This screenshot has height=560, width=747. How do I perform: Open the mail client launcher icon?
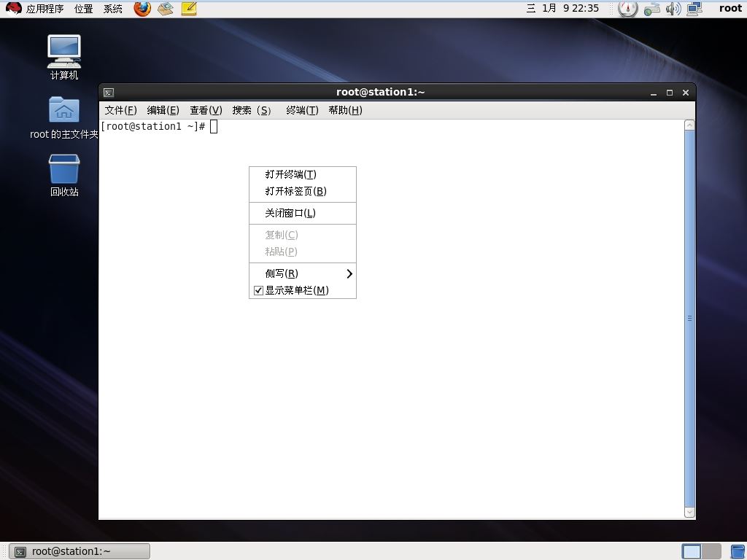166,9
